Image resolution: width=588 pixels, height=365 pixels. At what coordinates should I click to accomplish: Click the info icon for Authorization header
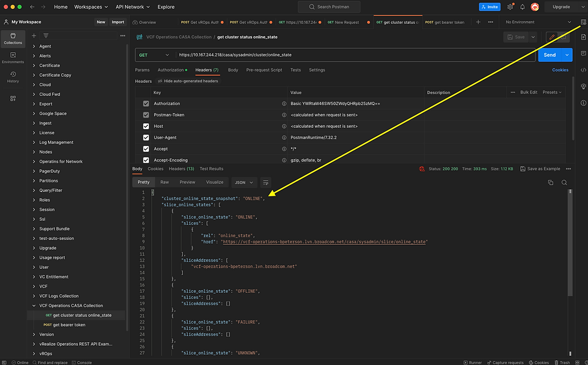tap(284, 103)
